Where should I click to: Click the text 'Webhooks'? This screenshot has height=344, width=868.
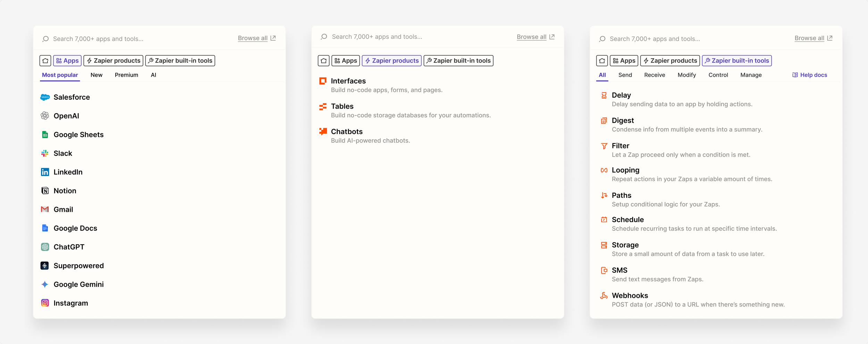[x=630, y=295]
